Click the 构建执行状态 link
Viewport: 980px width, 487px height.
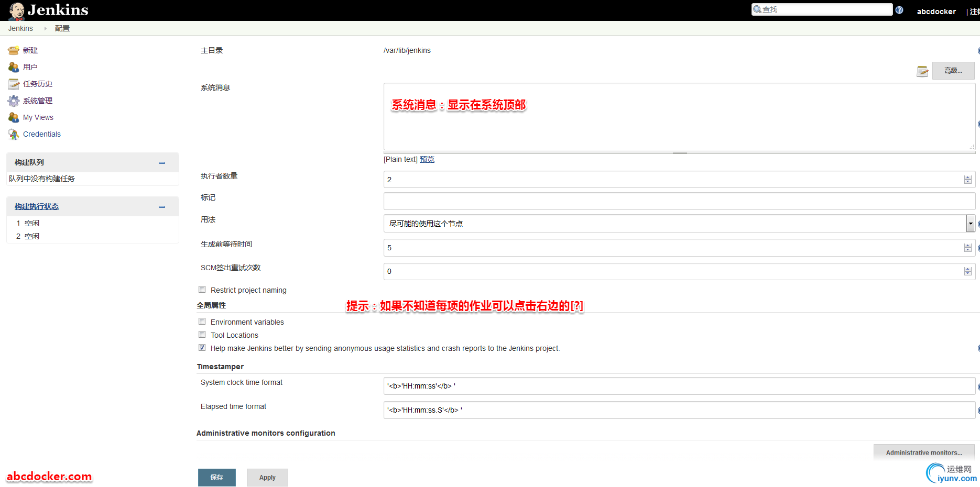coord(37,206)
